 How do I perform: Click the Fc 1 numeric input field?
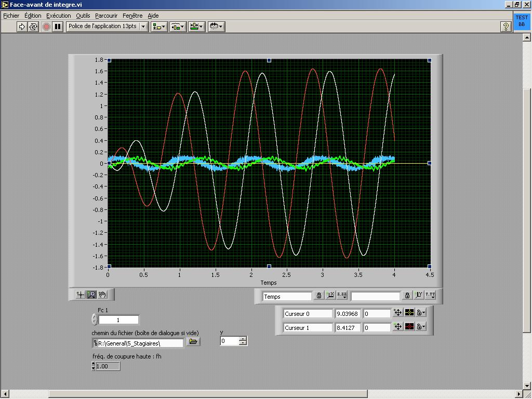pos(119,320)
